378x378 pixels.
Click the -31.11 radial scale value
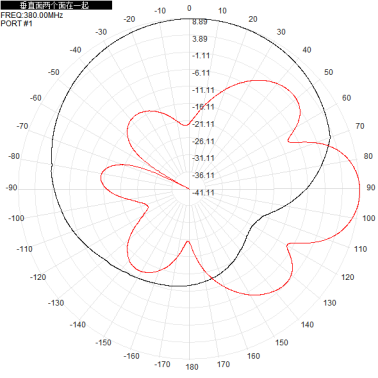pyautogui.click(x=203, y=158)
